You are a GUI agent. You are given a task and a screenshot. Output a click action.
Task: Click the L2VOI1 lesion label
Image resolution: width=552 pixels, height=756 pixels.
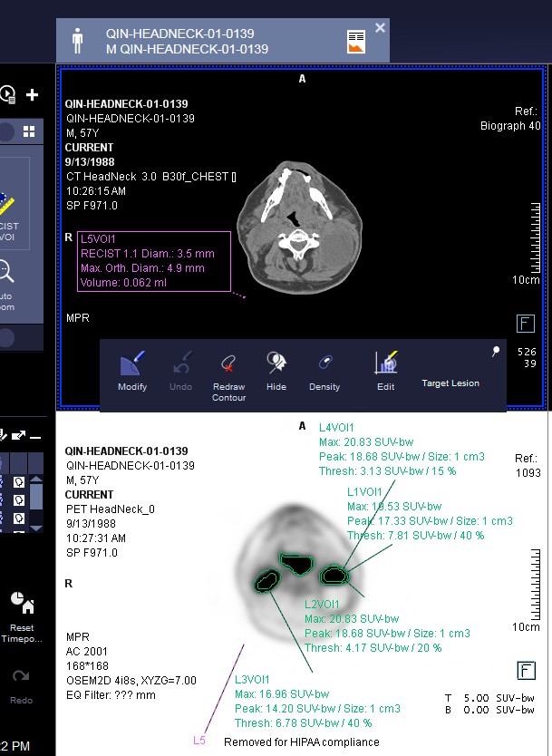[x=322, y=604]
